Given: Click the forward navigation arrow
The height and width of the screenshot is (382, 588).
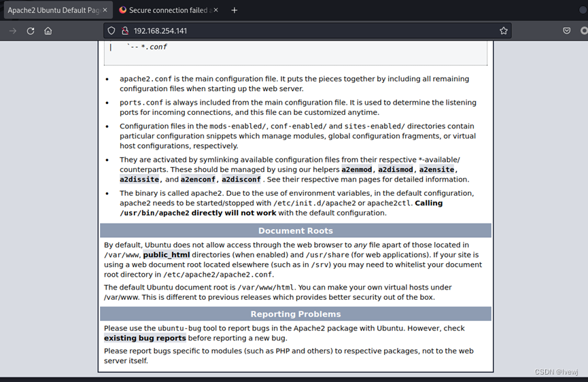Looking at the screenshot, I should (13, 31).
